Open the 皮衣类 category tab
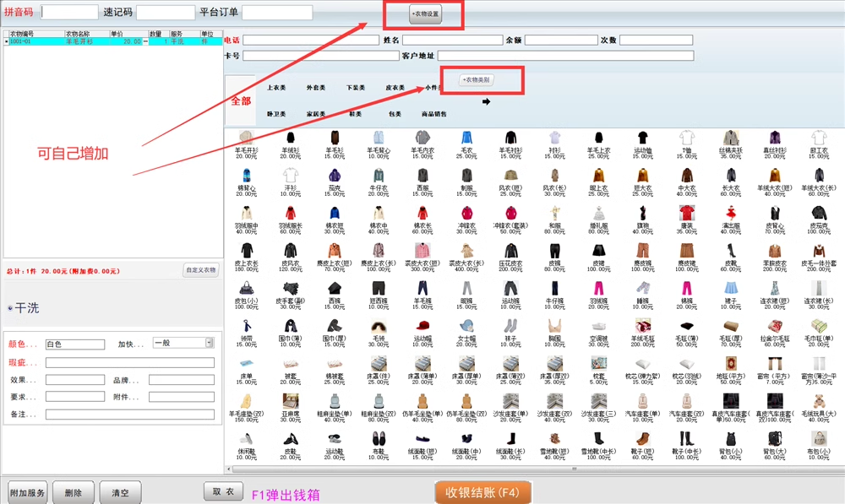Image resolution: width=845 pixels, height=504 pixels. point(395,87)
